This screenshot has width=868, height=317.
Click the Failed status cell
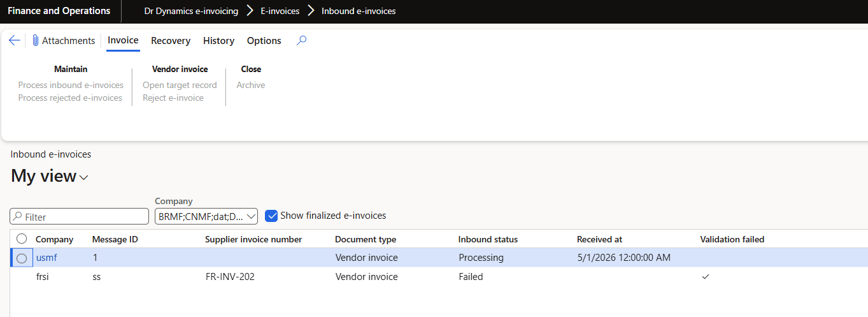[x=471, y=277]
